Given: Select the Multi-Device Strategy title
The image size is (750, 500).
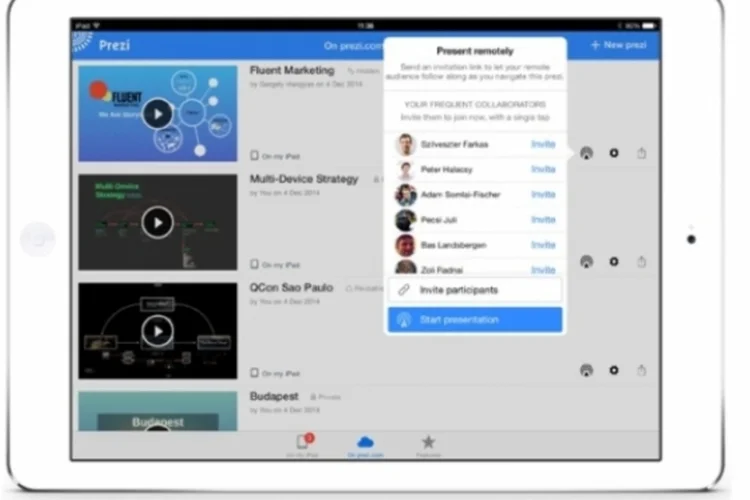Looking at the screenshot, I should (x=304, y=179).
